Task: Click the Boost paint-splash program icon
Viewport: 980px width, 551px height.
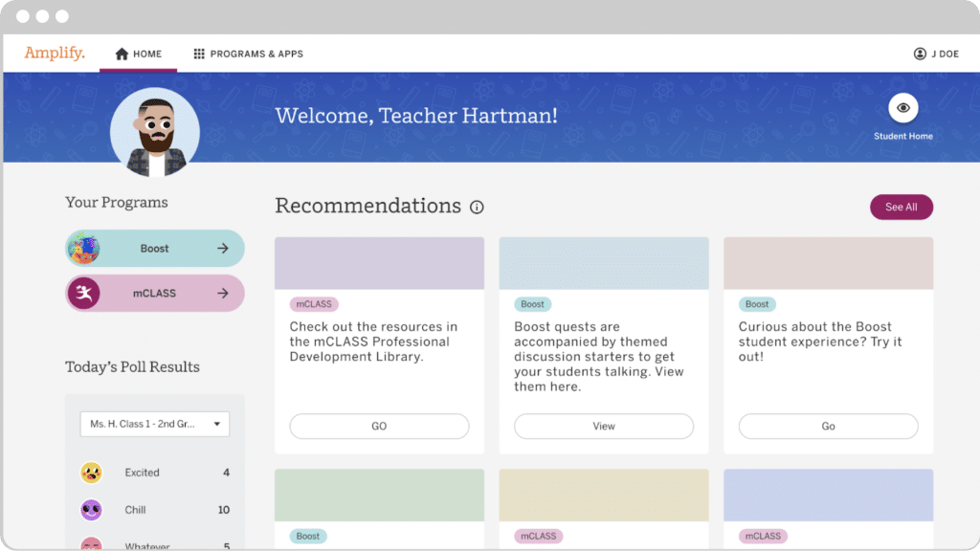Action: (84, 248)
